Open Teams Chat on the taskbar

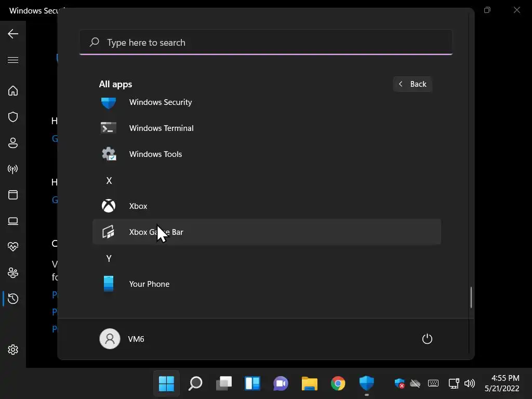tap(281, 384)
